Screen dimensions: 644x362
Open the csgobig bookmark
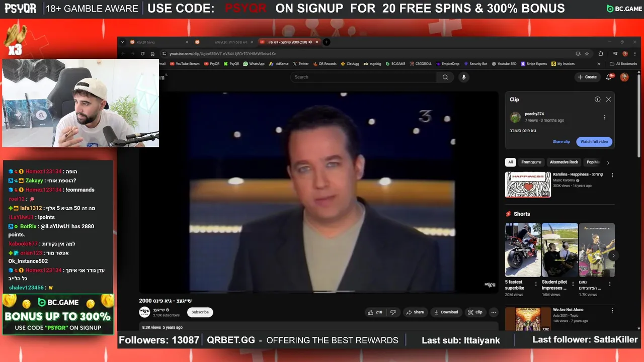pos(372,64)
